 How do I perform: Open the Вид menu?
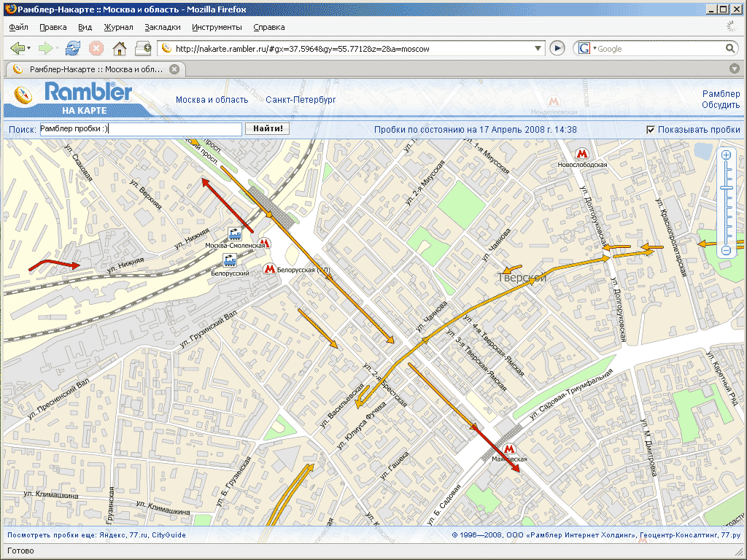point(85,27)
